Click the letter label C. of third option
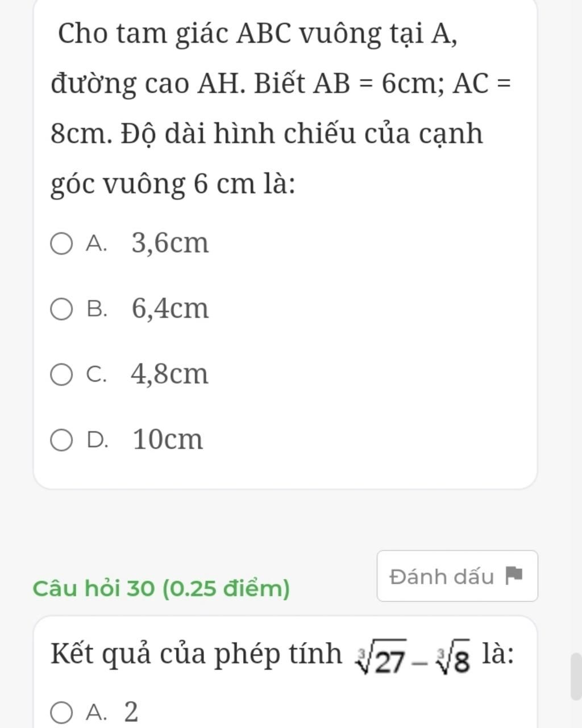This screenshot has width=582, height=728. 97,375
